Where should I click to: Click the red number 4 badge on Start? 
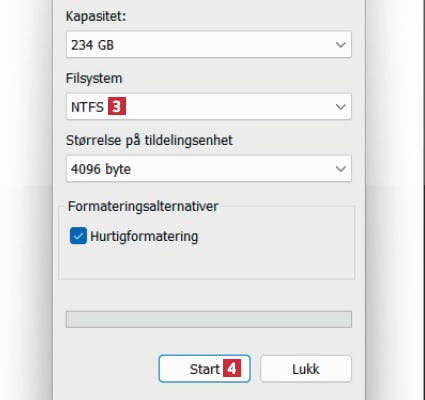232,369
